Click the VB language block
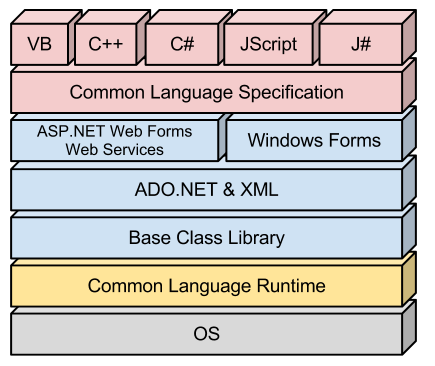Viewport: 435px width, 366px height. pos(40,44)
